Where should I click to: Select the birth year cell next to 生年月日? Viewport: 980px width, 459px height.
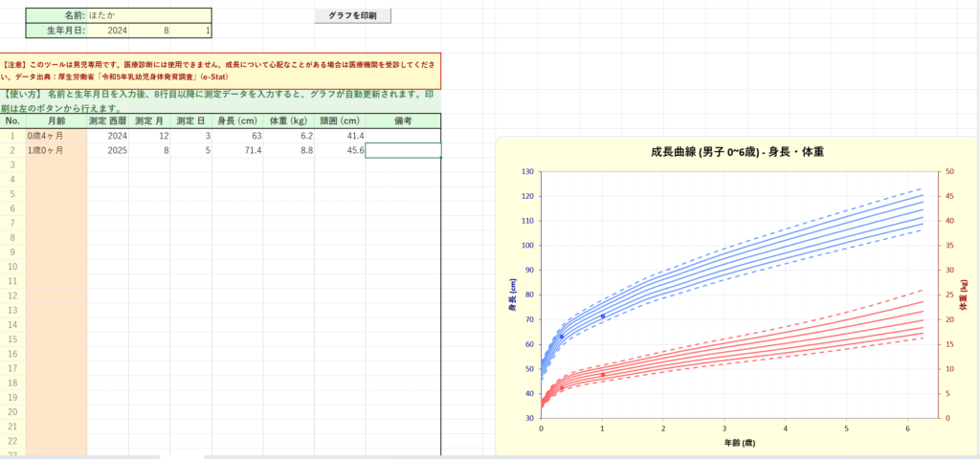[117, 31]
